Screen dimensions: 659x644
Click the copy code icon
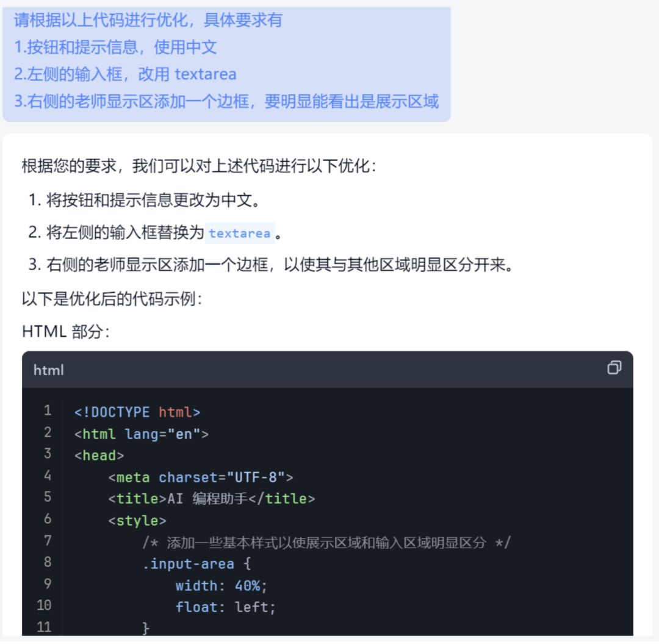614,368
